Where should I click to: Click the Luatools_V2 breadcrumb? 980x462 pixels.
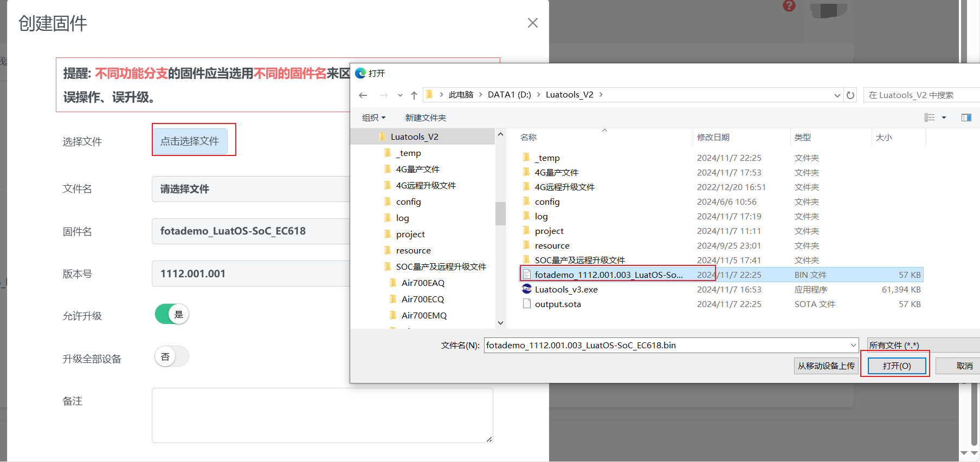tap(570, 95)
